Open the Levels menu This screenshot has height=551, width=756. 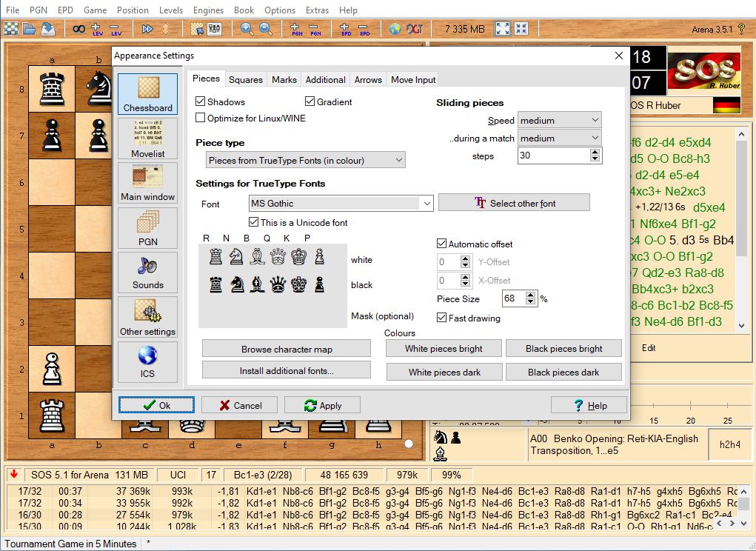pos(171,10)
